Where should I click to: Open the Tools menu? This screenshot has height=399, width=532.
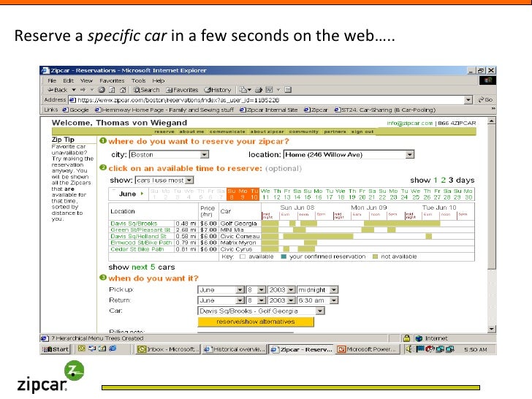click(x=138, y=80)
